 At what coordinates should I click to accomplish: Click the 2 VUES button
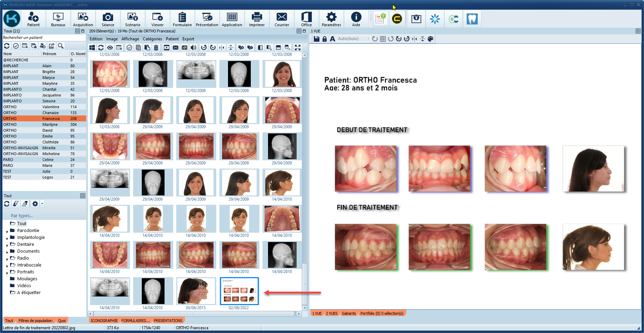[331, 313]
